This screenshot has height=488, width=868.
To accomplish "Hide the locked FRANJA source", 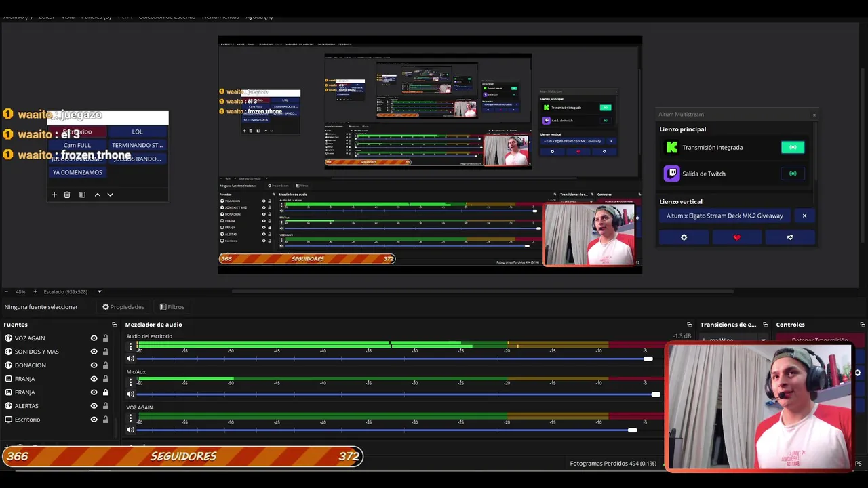I will point(94,392).
